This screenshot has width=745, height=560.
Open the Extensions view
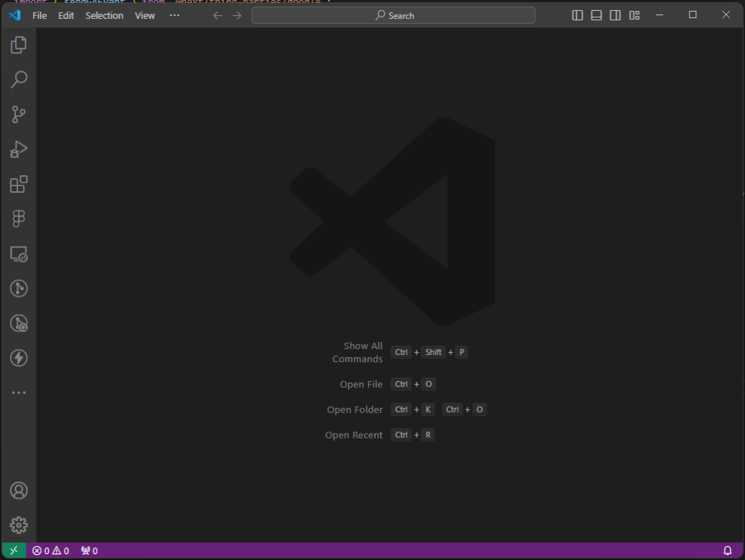click(18, 184)
